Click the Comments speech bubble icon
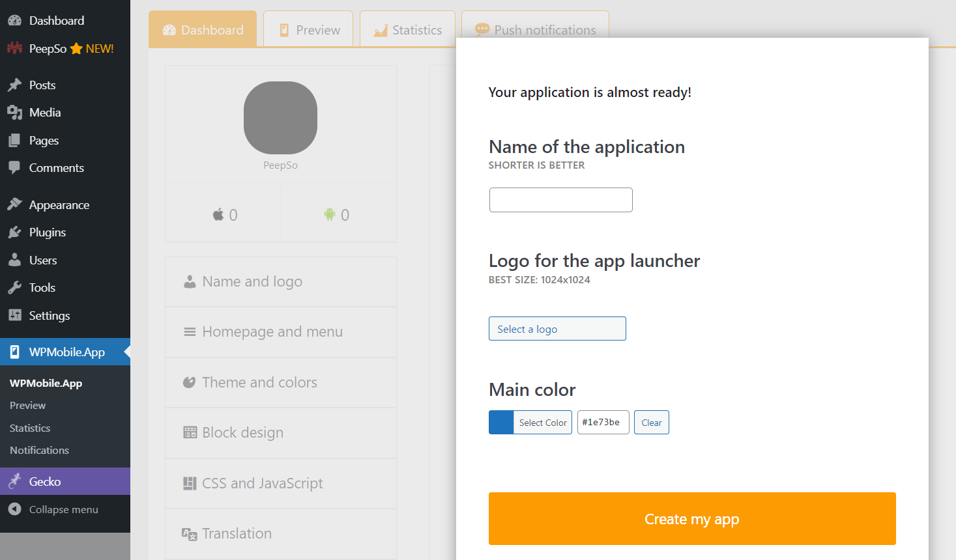The image size is (956, 560). [14, 168]
